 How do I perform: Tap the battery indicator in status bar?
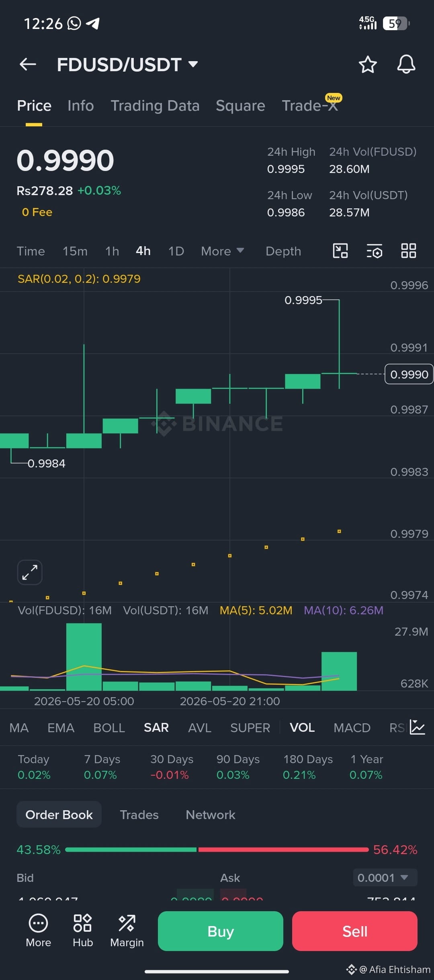point(396,24)
